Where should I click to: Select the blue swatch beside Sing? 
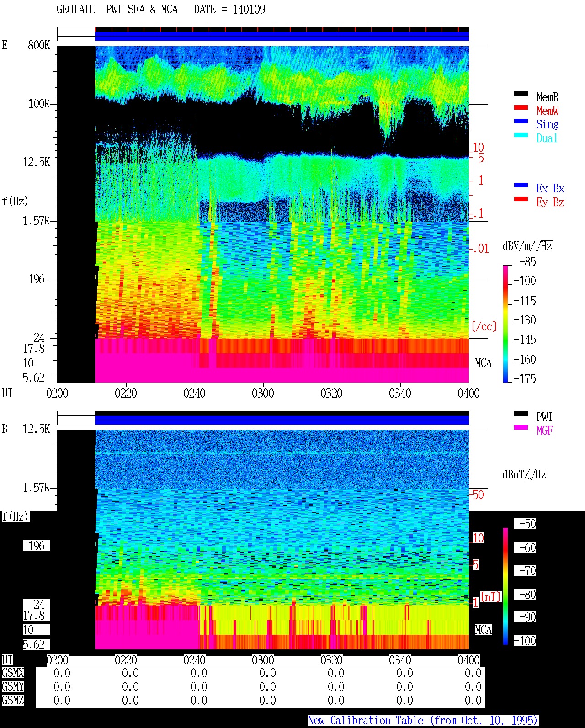coord(521,122)
